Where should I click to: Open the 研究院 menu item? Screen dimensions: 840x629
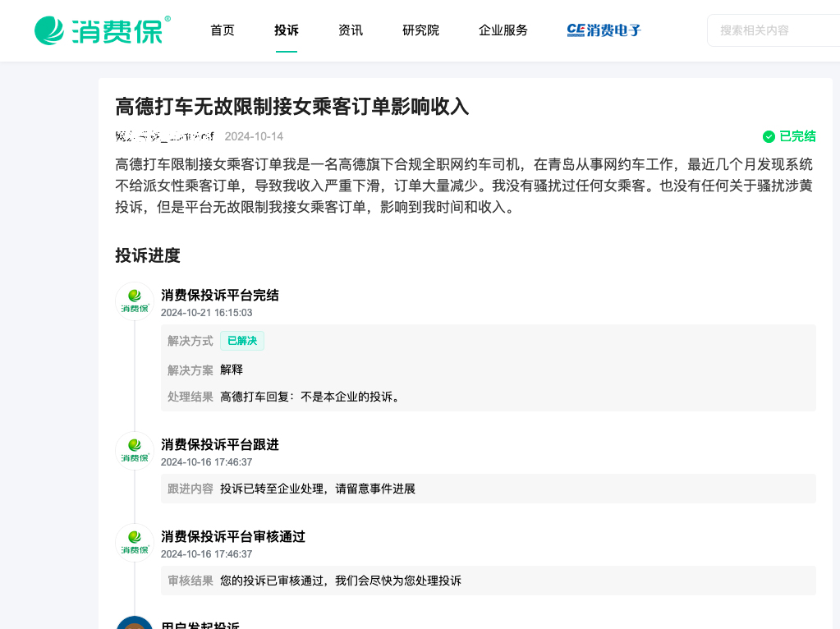(421, 30)
